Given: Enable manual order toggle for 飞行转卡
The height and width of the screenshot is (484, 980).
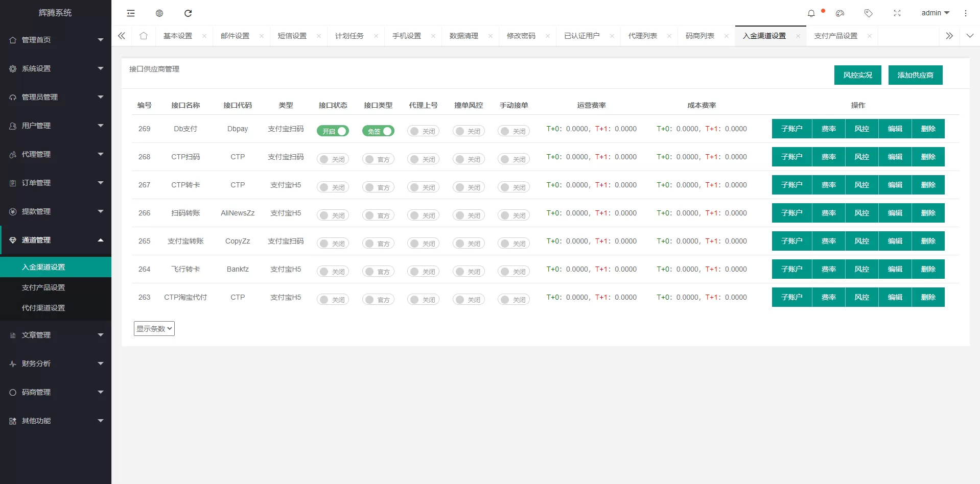Looking at the screenshot, I should 514,272.
